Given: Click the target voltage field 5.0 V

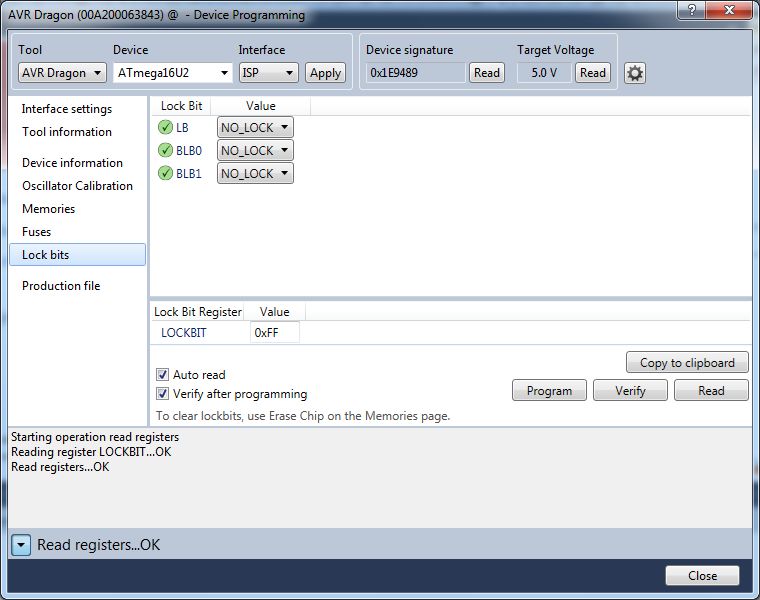Looking at the screenshot, I should pyautogui.click(x=544, y=73).
